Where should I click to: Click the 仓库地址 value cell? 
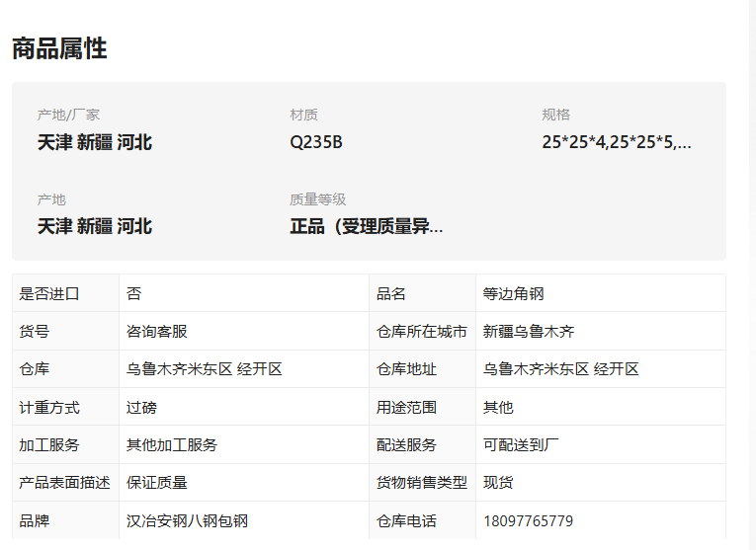pos(600,369)
